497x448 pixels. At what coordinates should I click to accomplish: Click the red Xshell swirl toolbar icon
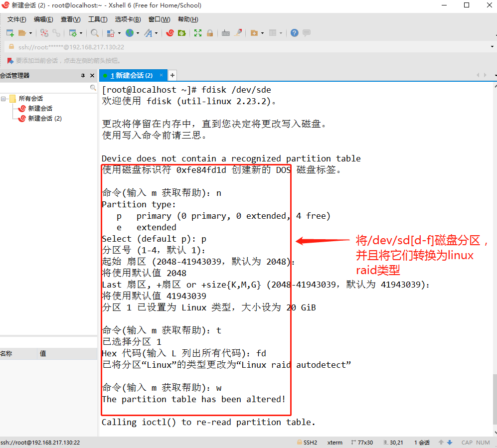click(170, 33)
